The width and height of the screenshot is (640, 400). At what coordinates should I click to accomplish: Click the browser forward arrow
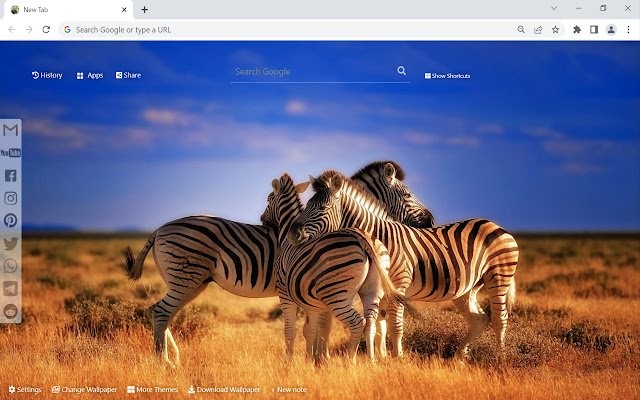coord(29,29)
